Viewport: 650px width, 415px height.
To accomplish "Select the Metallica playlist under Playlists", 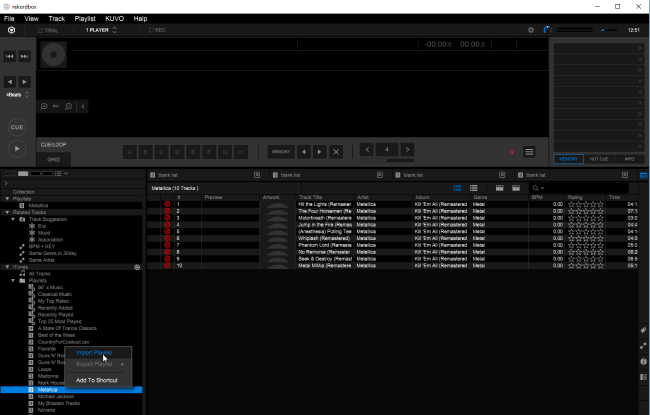I will pos(39,206).
